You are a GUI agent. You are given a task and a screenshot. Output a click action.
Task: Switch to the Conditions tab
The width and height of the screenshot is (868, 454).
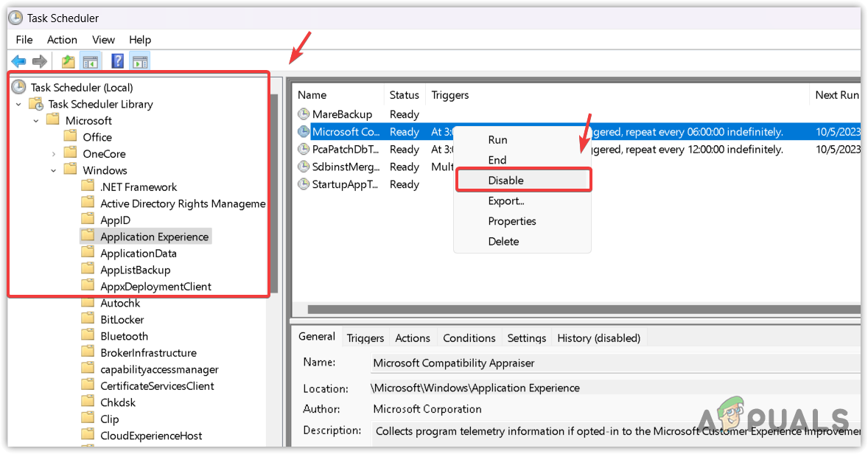click(x=469, y=338)
